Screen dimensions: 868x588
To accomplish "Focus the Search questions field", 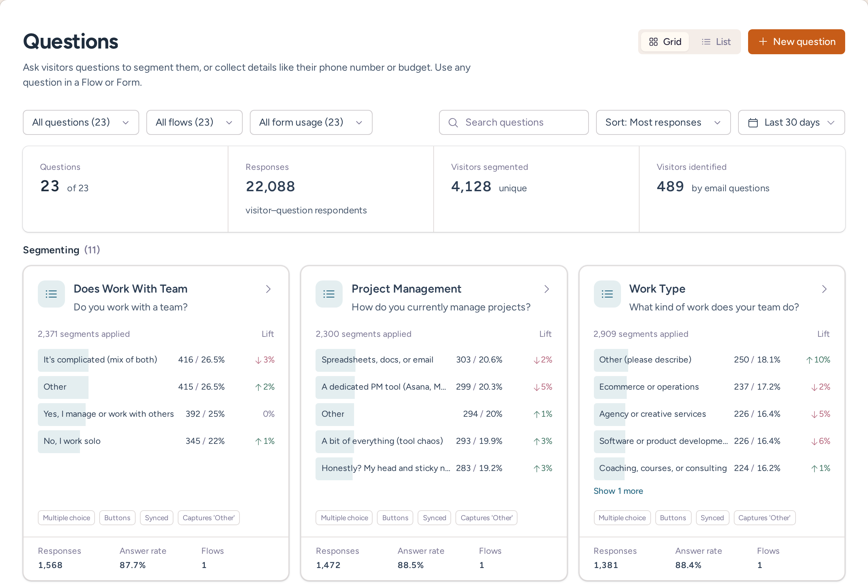I will [514, 122].
